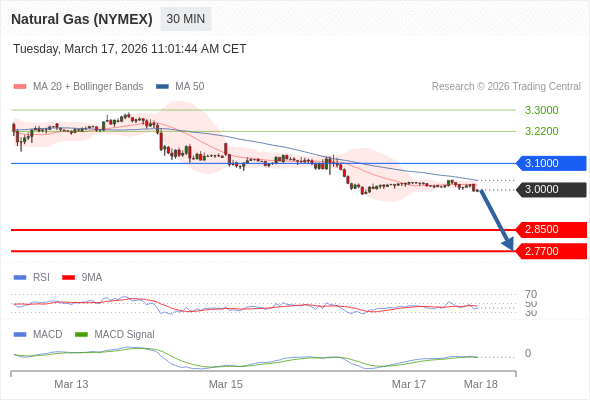Image resolution: width=590 pixels, height=400 pixels.
Task: Click the MA 20 + Bollinger Bands legend label
Action: pyautogui.click(x=88, y=87)
